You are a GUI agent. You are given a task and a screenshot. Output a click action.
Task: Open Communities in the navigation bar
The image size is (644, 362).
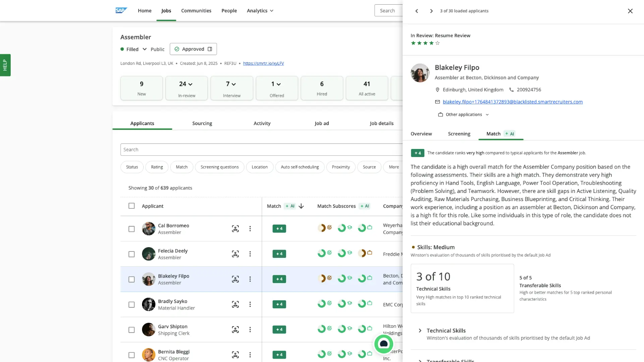[x=196, y=11]
